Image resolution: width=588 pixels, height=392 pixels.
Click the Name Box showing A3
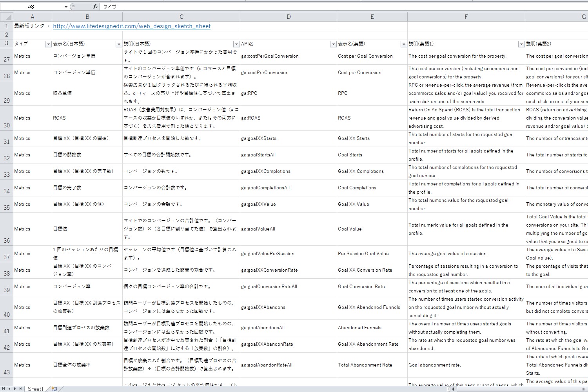31,7
